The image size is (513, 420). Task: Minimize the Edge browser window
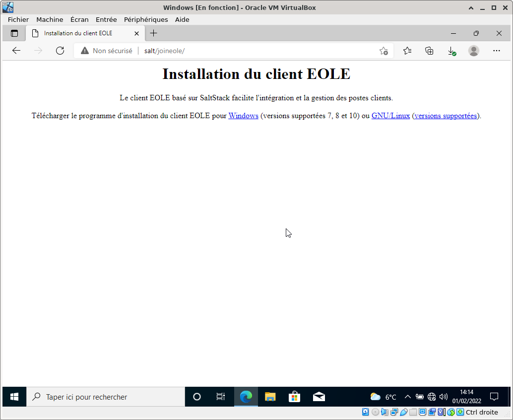(x=453, y=33)
